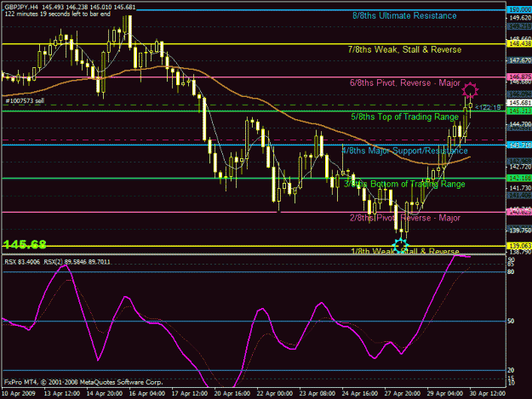Image resolution: width=532 pixels, height=399 pixels.
Task: Click the yellow 139.063 price tag
Action: click(x=519, y=245)
